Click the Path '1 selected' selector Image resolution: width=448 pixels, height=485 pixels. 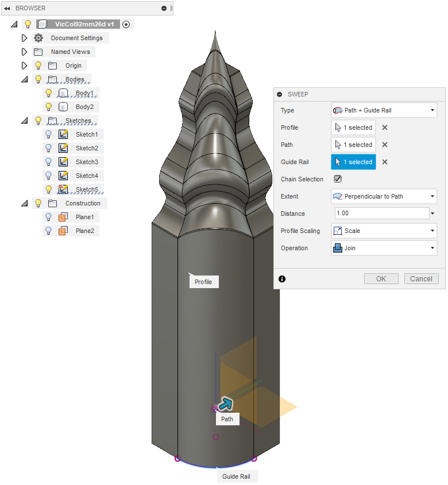click(353, 145)
